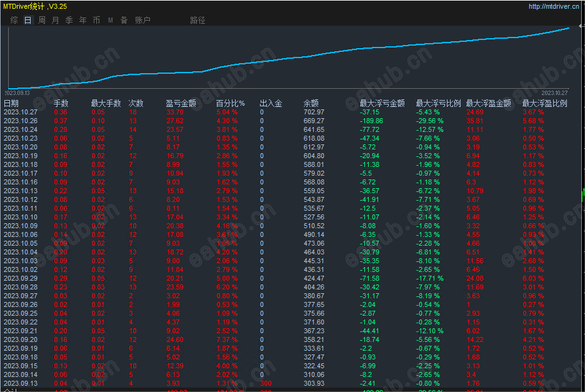
Task: Click the 最大浮亏金额 column header
Action: [382, 103]
